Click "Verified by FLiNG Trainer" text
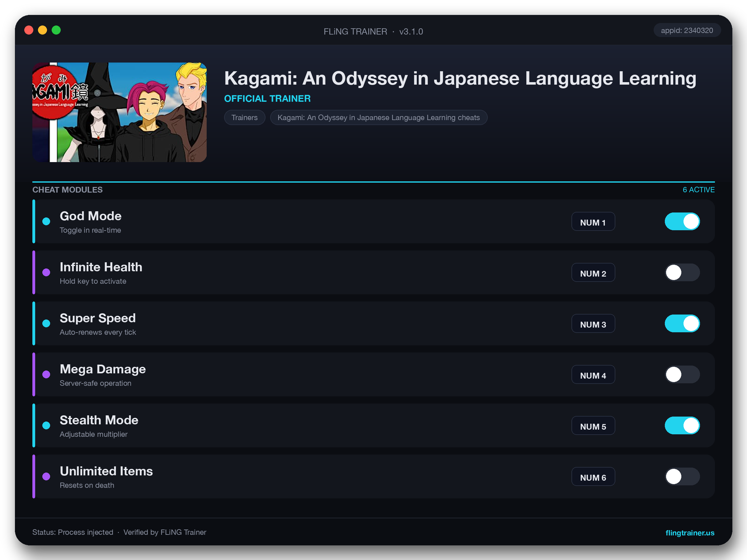This screenshot has width=747, height=560. pos(165,532)
